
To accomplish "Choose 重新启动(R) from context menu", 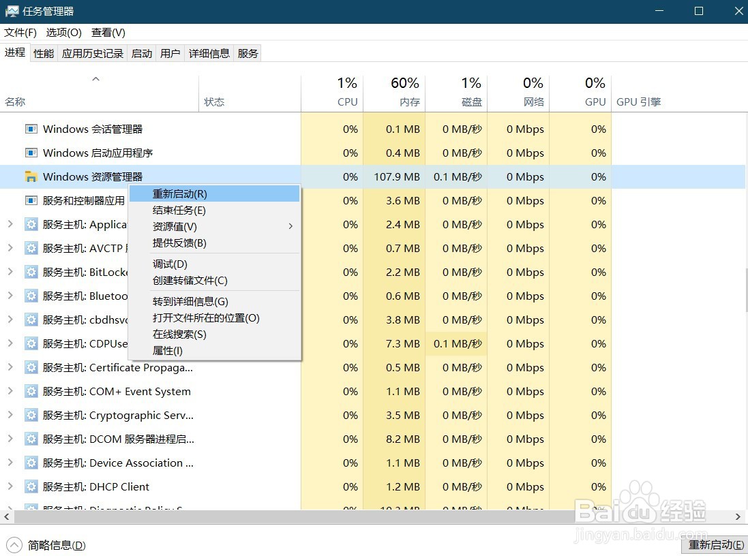I will click(x=214, y=194).
